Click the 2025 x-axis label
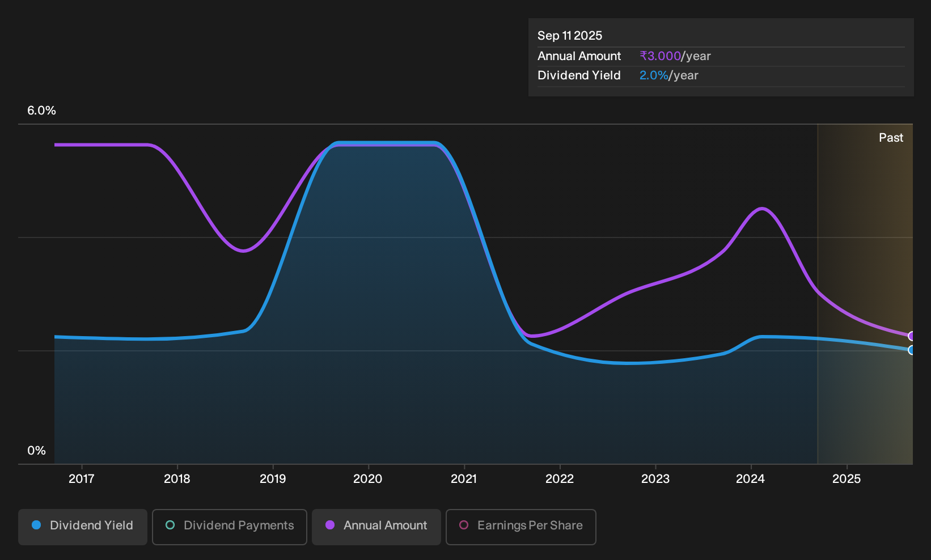This screenshot has height=560, width=931. [847, 479]
